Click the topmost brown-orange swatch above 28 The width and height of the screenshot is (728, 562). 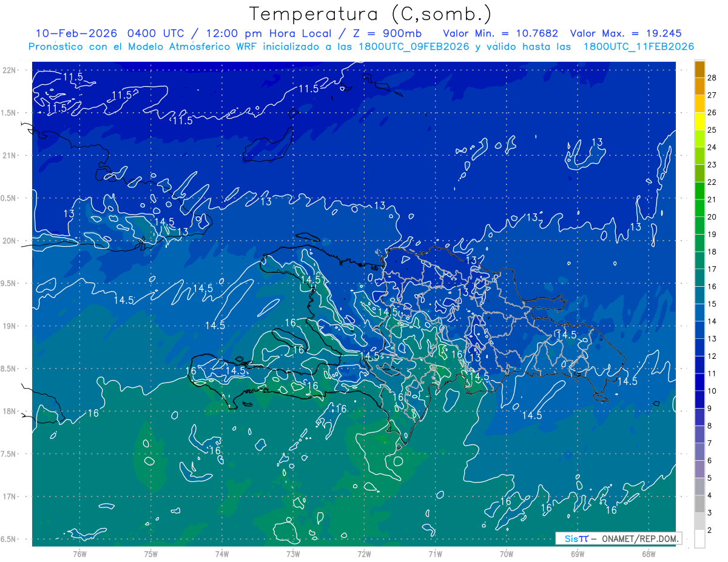tap(699, 69)
